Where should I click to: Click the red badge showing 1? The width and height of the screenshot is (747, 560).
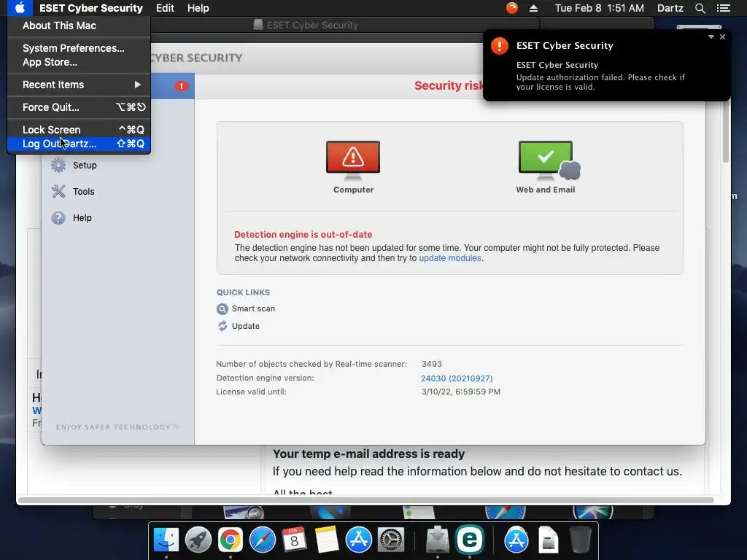181,86
